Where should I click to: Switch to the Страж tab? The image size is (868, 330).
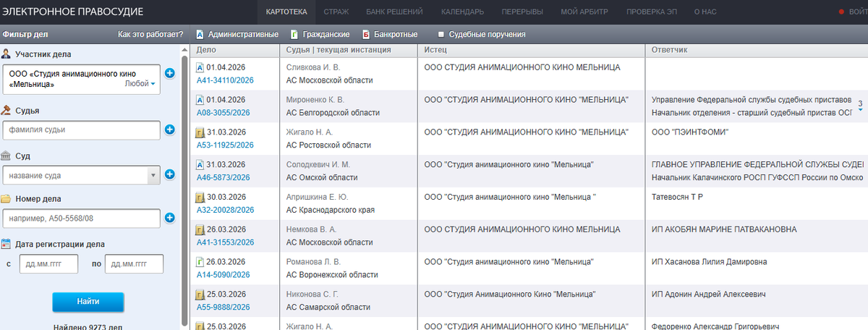click(x=336, y=12)
